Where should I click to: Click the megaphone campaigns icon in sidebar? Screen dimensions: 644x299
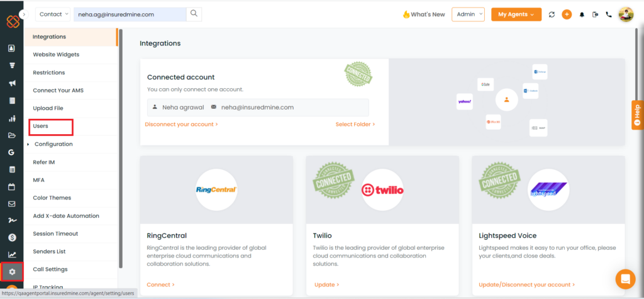(12, 84)
